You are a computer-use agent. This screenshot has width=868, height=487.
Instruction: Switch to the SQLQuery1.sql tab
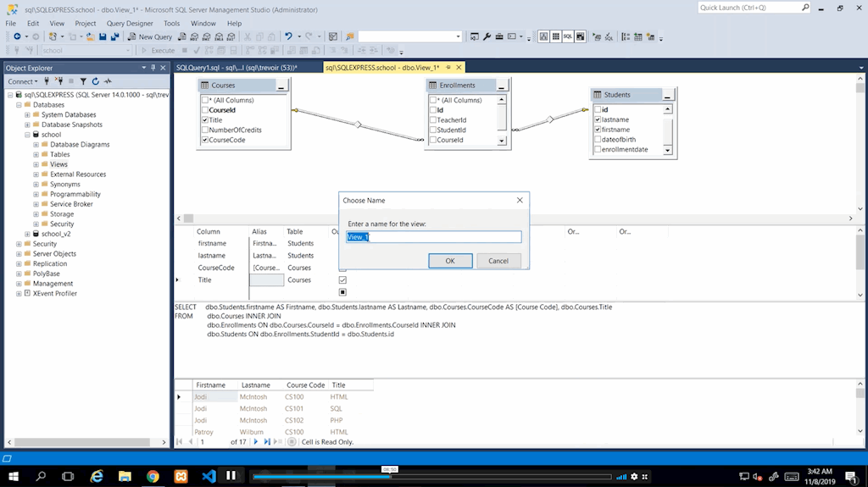pos(237,68)
